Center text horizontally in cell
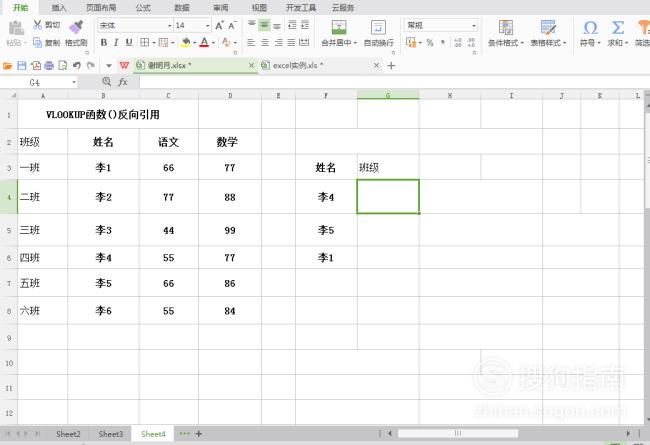 pyautogui.click(x=265, y=42)
